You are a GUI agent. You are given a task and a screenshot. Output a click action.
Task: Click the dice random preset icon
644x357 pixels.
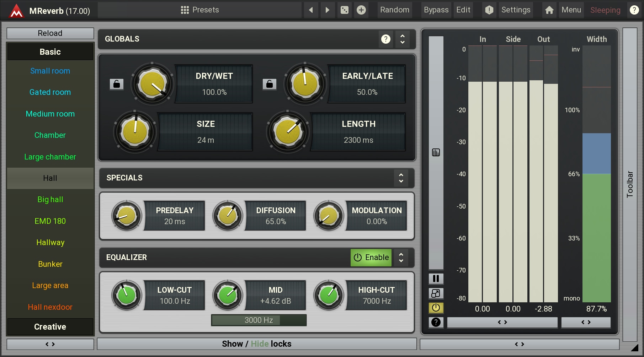pos(344,10)
